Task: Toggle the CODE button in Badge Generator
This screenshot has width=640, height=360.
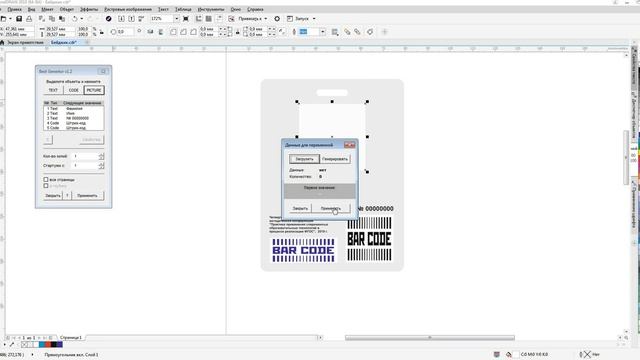Action: [x=73, y=90]
